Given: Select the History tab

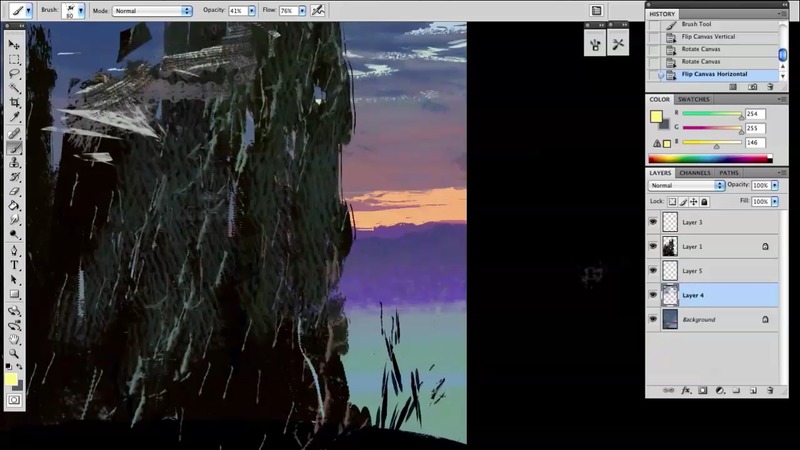Looking at the screenshot, I should (x=662, y=14).
